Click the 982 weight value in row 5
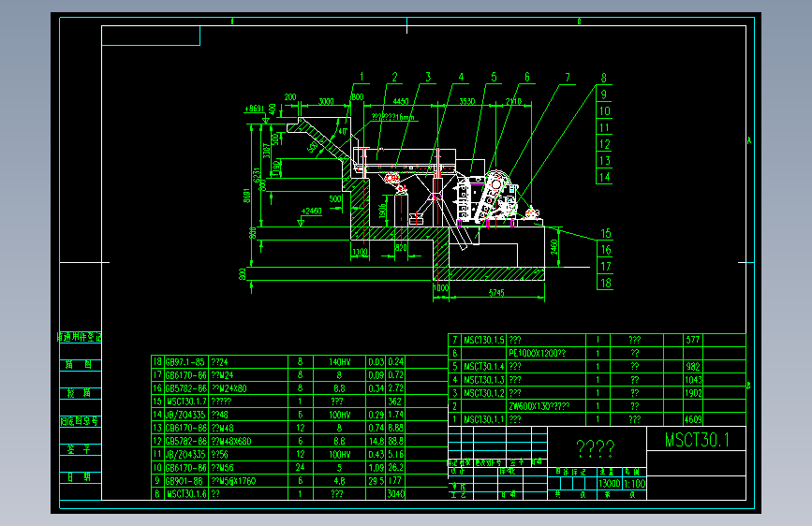812x526 pixels. [693, 367]
